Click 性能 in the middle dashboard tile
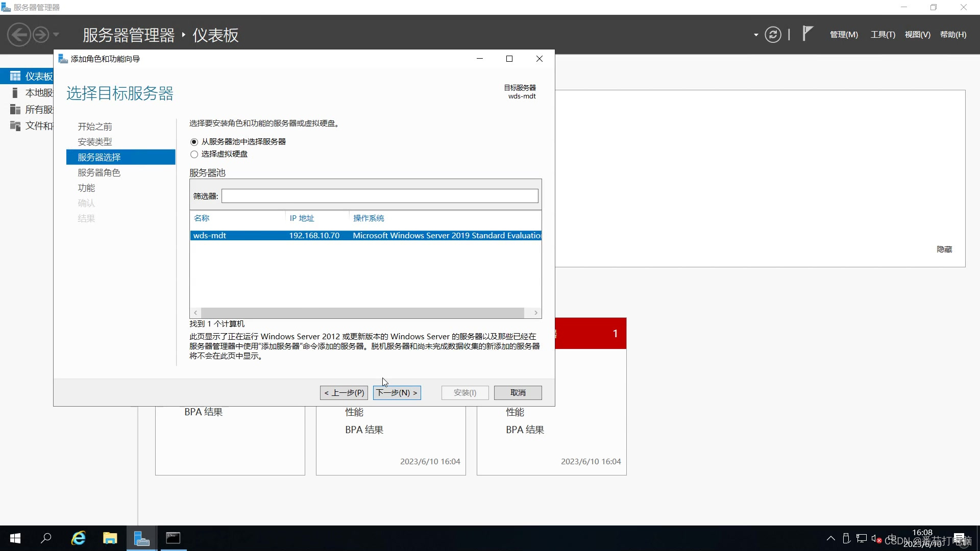This screenshot has width=980, height=551. [354, 412]
